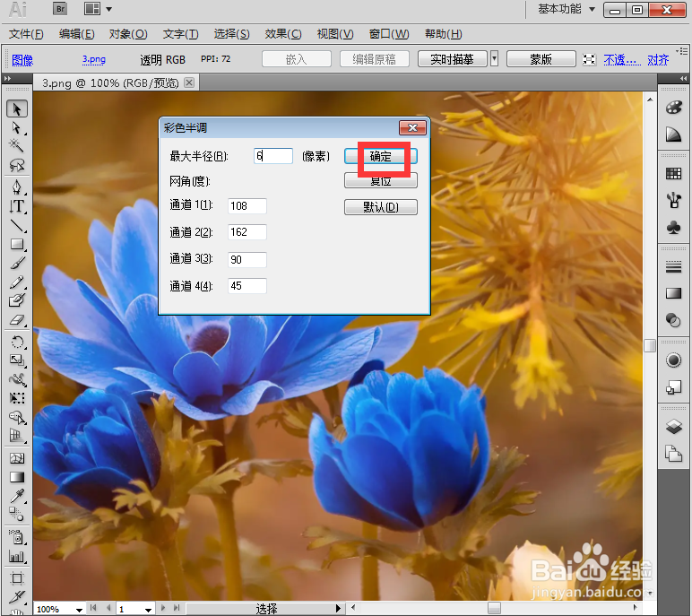
Task: Select the Warp tool
Action: click(17, 379)
